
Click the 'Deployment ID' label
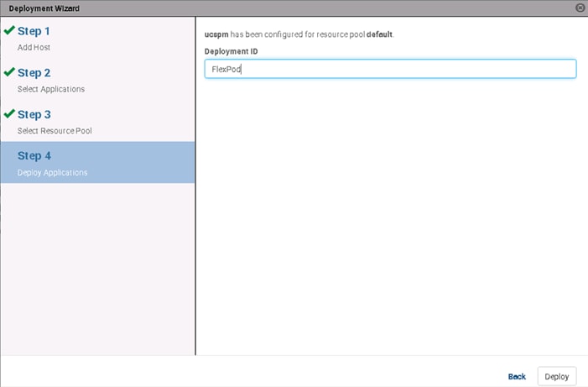(231, 51)
